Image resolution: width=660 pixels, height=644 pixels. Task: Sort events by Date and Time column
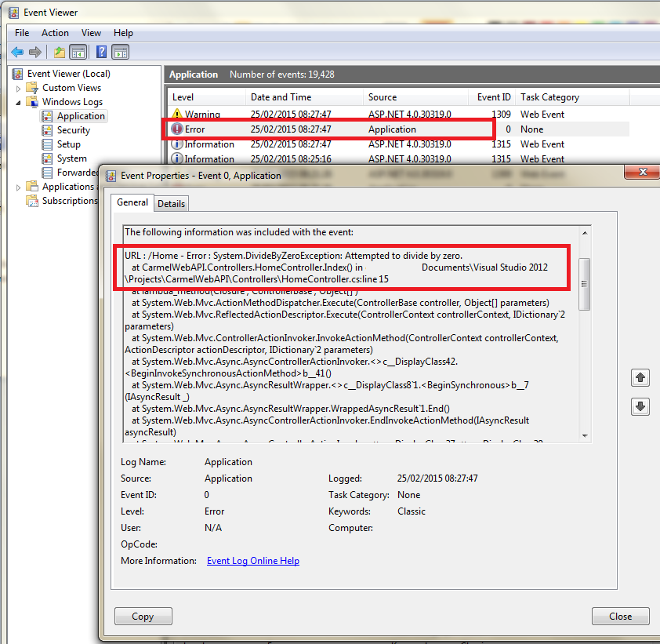pyautogui.click(x=304, y=97)
